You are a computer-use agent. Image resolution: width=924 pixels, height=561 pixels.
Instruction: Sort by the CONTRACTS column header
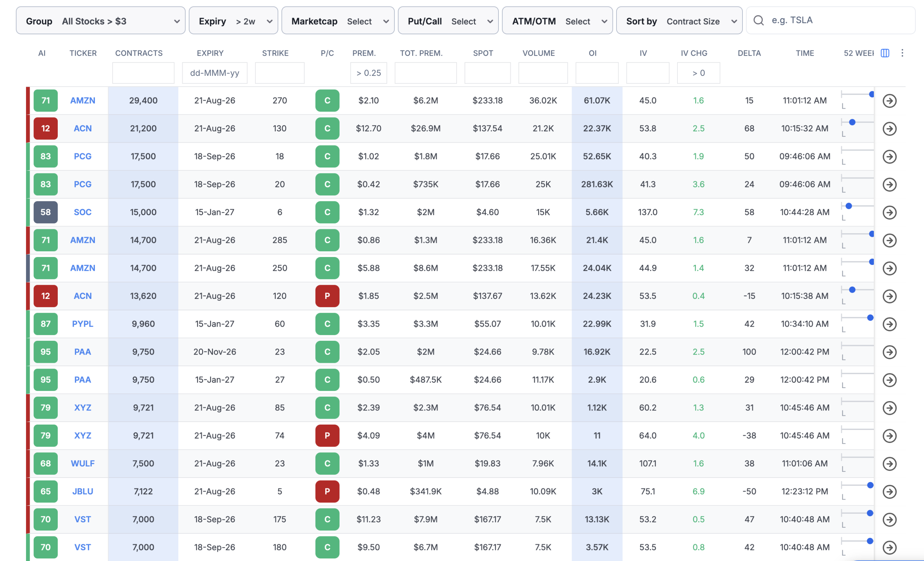pyautogui.click(x=139, y=53)
